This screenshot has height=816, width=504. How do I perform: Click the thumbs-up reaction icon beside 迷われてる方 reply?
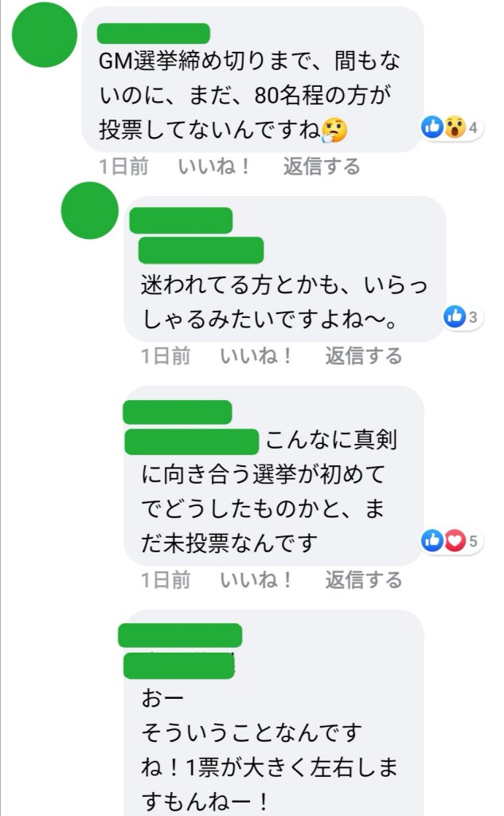pyautogui.click(x=454, y=316)
